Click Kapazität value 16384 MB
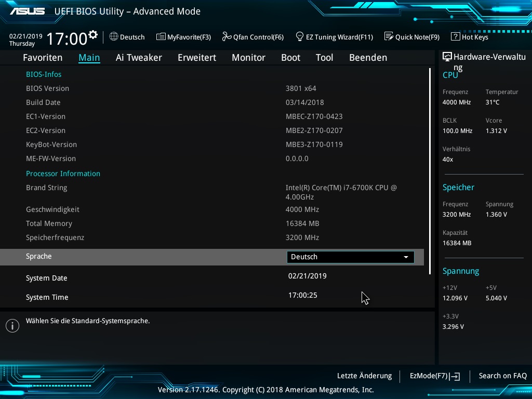 click(x=457, y=243)
